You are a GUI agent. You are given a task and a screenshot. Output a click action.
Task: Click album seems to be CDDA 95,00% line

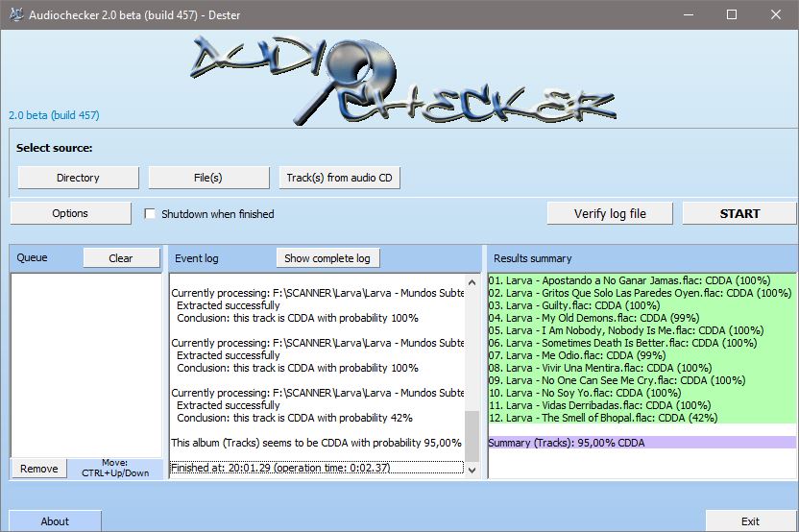[317, 443]
